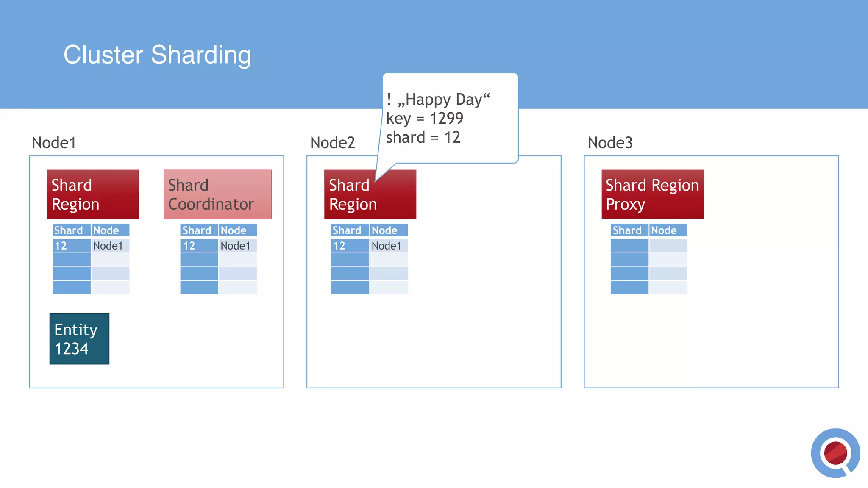Click the Shard Region box in Node1
Image resolution: width=868 pixels, height=488 pixels.
point(93,194)
